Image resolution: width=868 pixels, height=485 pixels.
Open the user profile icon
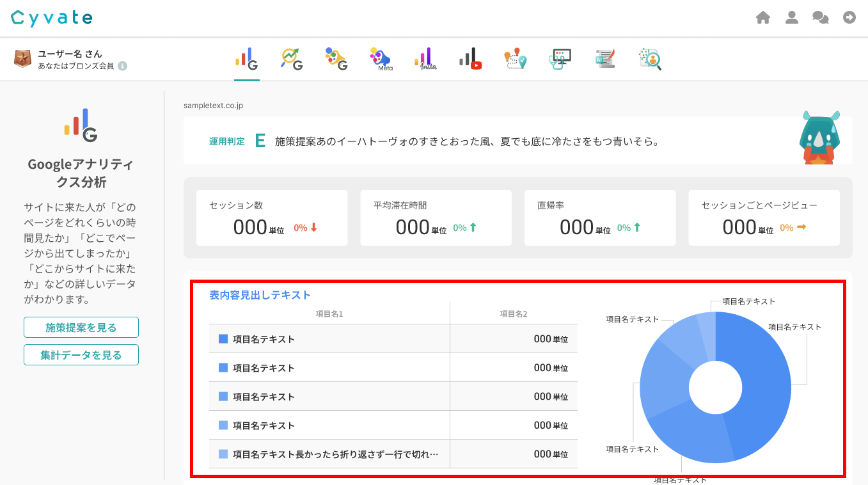click(x=792, y=18)
